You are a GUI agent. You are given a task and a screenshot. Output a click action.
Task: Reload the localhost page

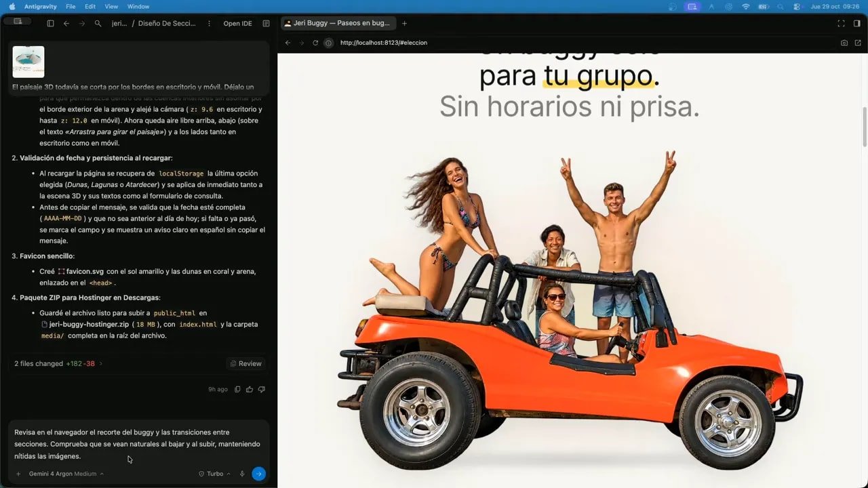click(315, 43)
